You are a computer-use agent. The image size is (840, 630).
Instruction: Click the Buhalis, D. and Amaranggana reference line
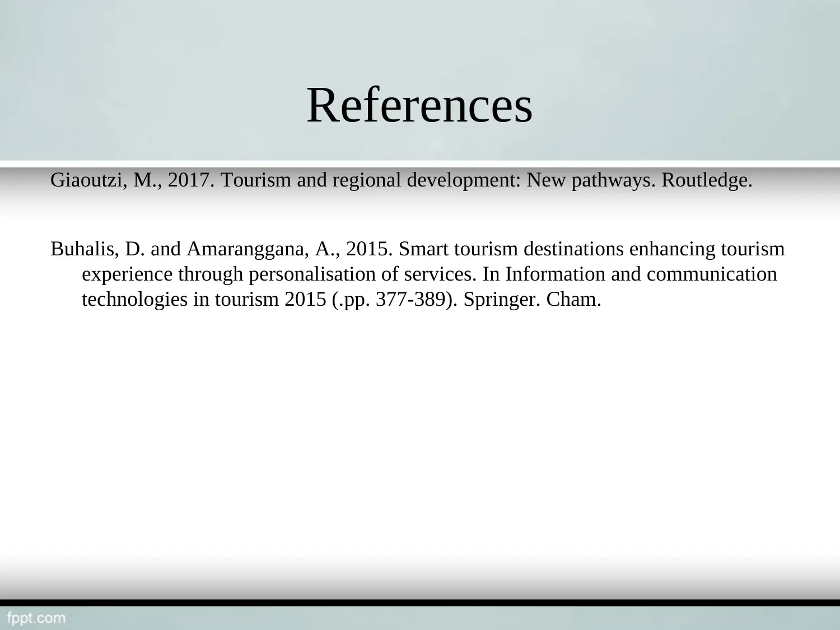click(418, 249)
